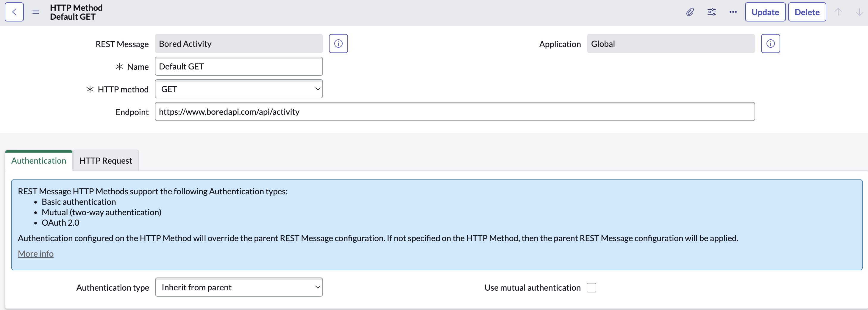Select the Authentication tab
Viewport: 868px width, 310px height.
click(x=38, y=161)
